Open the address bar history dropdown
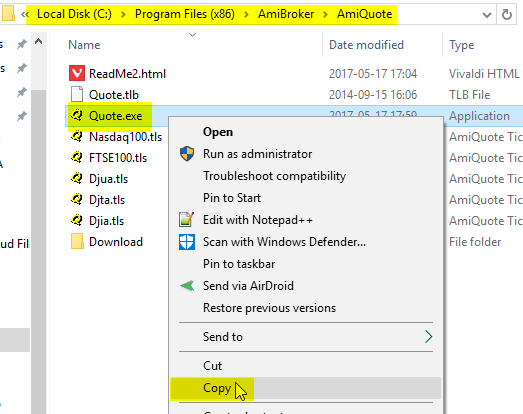Screen dimensions: 523x414 [487, 15]
